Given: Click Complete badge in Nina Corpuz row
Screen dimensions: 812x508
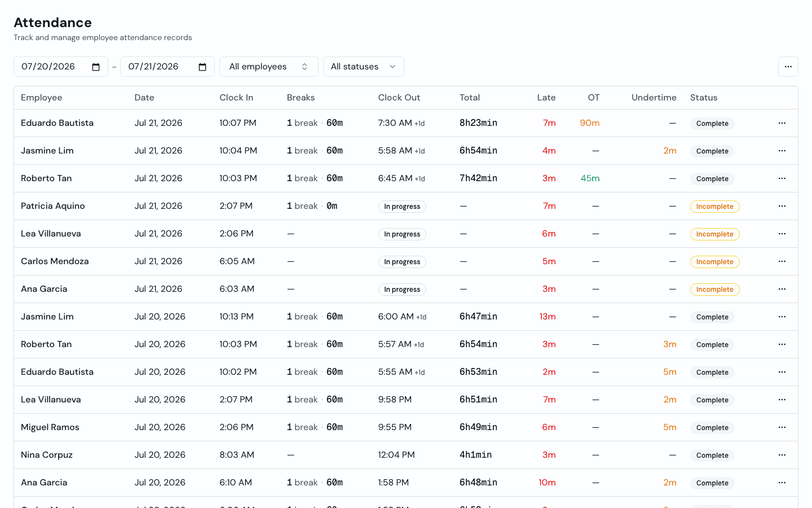Looking at the screenshot, I should 712,456.
